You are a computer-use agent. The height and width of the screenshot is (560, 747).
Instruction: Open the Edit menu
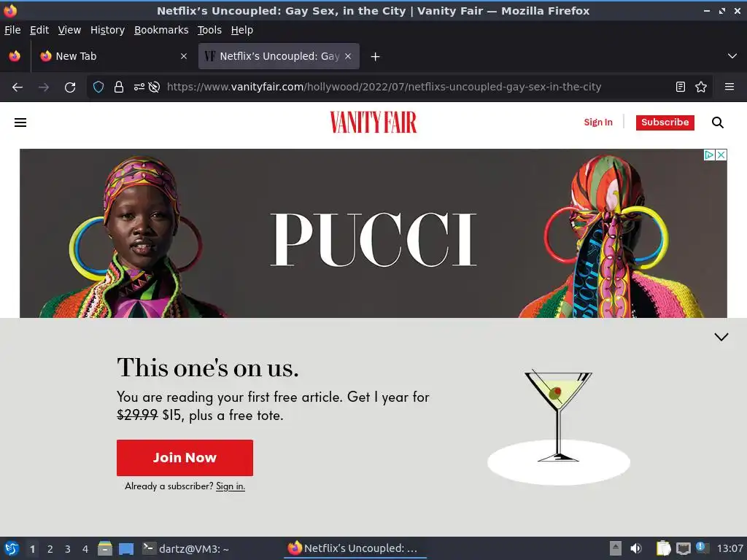39,30
